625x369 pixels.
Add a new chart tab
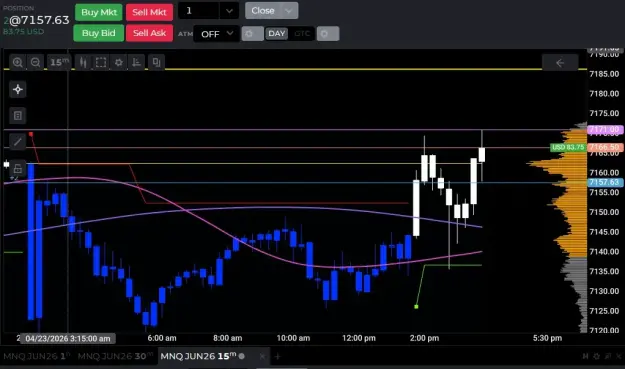(x=278, y=356)
